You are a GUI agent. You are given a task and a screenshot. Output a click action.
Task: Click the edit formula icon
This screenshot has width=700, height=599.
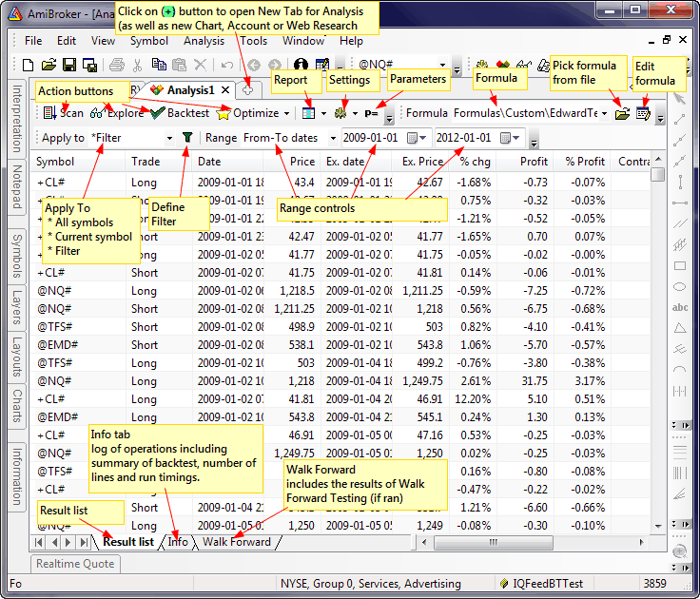point(644,113)
